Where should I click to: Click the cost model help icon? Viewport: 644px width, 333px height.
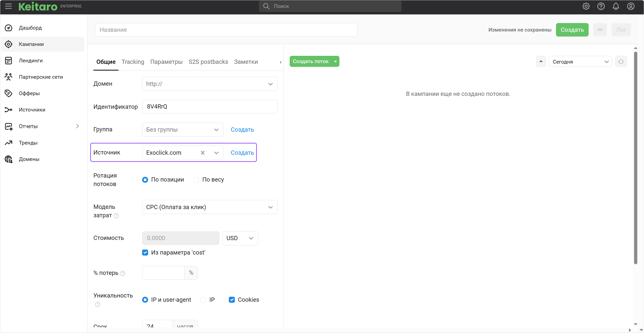[x=116, y=216]
